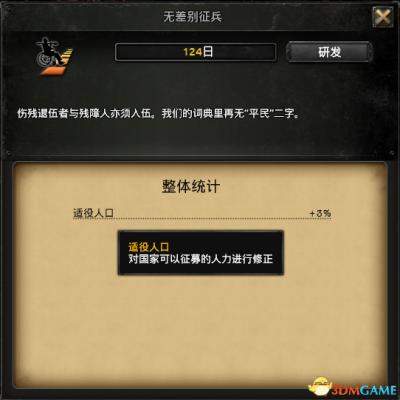This screenshot has height=400, width=400.
Task: Click the wheelchair conscription law icon
Action: coord(53,56)
